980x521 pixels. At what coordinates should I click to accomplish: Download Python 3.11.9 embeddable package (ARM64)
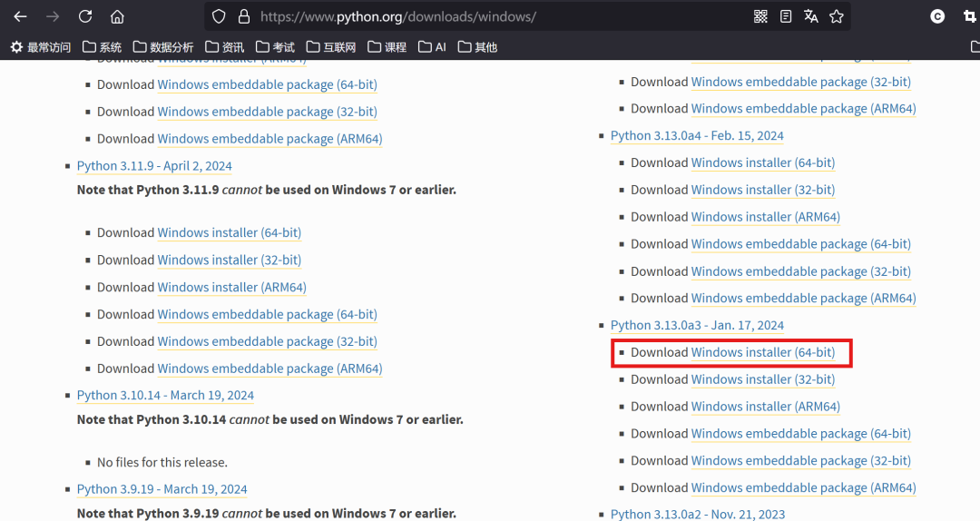pyautogui.click(x=270, y=369)
